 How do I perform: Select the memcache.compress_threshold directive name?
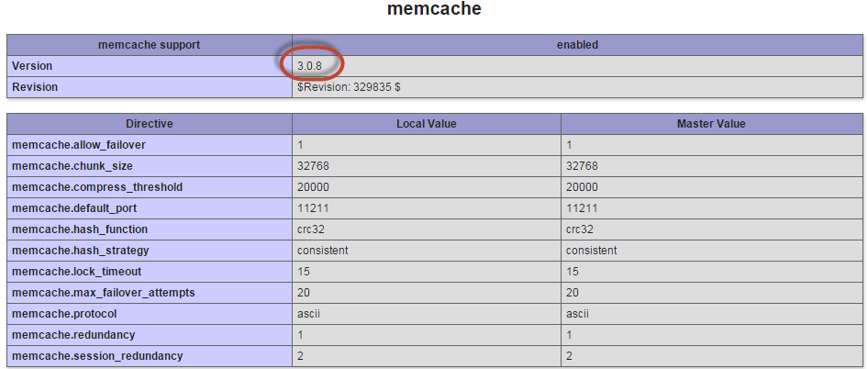[97, 187]
